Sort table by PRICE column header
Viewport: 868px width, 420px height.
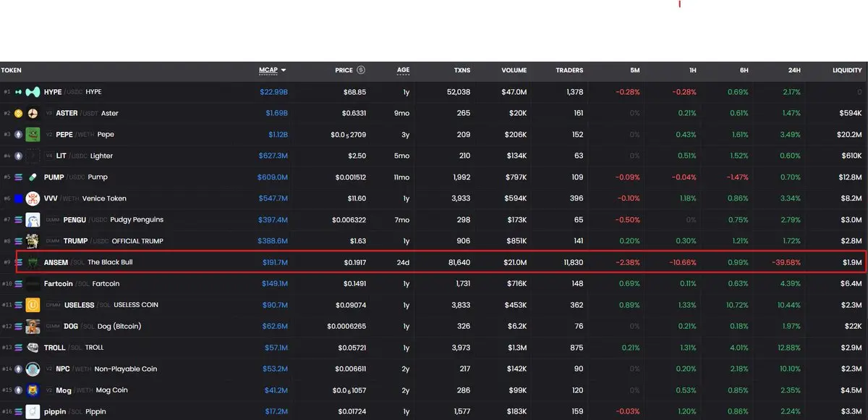pyautogui.click(x=344, y=70)
